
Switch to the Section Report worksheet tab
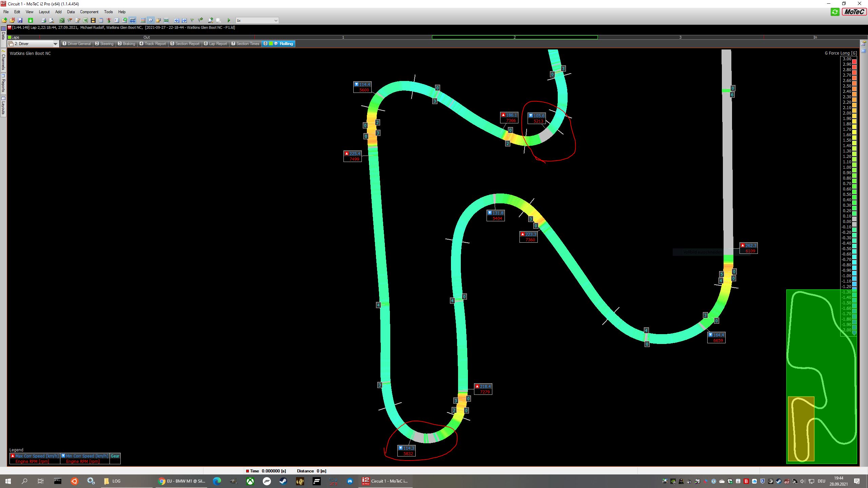tap(185, 44)
